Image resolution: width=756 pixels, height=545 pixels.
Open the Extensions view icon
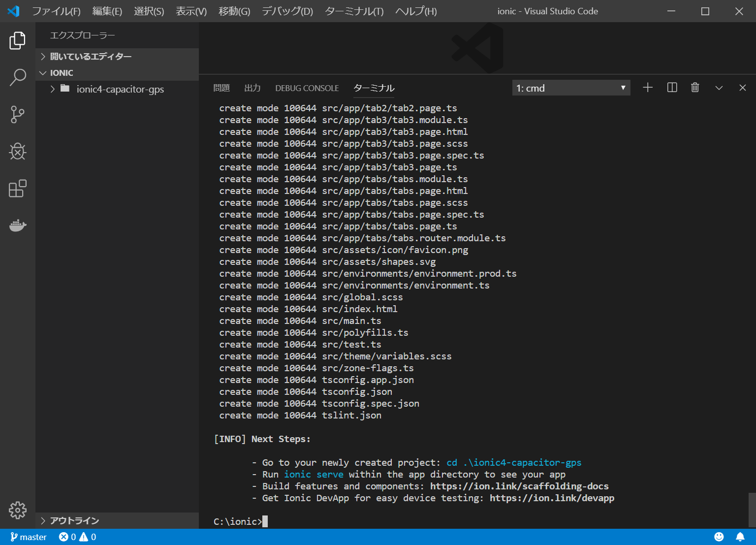(17, 189)
